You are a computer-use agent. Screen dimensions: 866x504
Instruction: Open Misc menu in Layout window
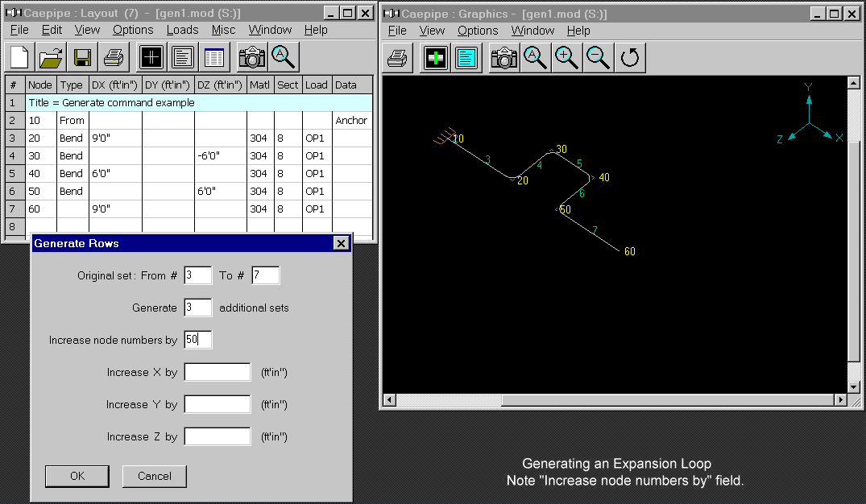click(x=223, y=30)
